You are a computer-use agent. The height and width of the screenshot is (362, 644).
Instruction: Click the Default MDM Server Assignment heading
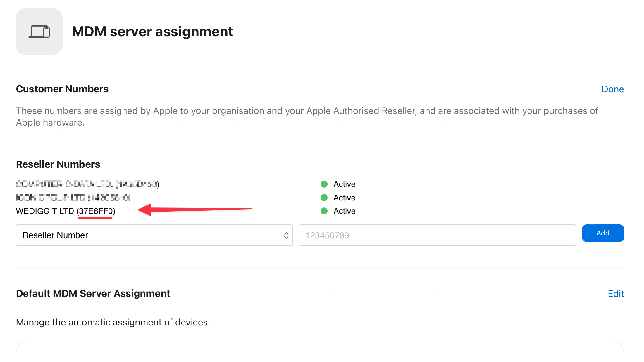coord(93,294)
